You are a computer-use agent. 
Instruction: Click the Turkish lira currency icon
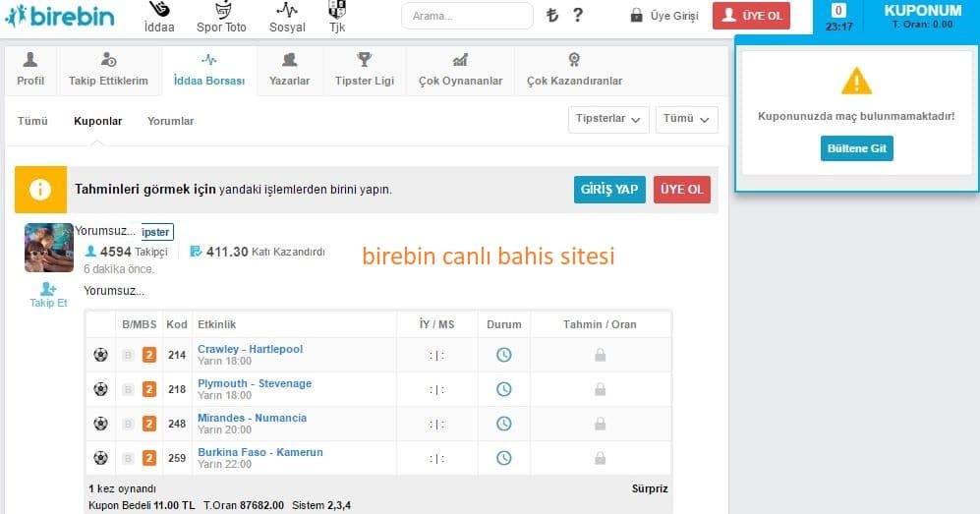(x=552, y=15)
